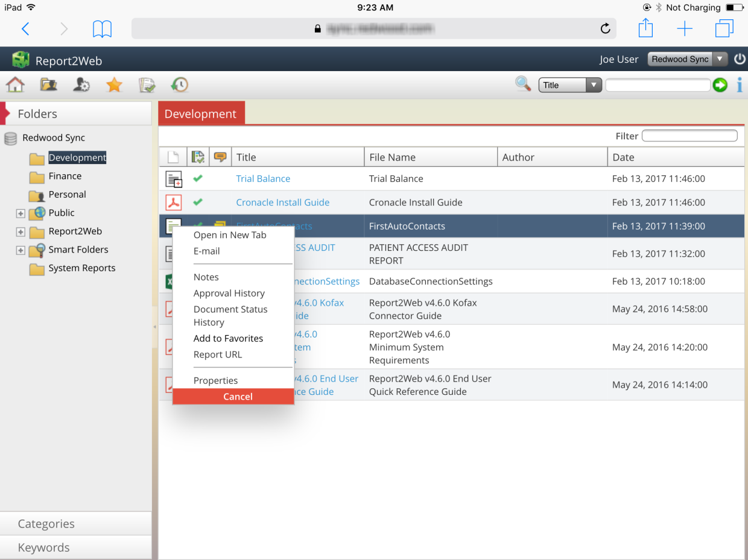Click the blue info icon
This screenshot has height=560, width=748.
tap(740, 84)
